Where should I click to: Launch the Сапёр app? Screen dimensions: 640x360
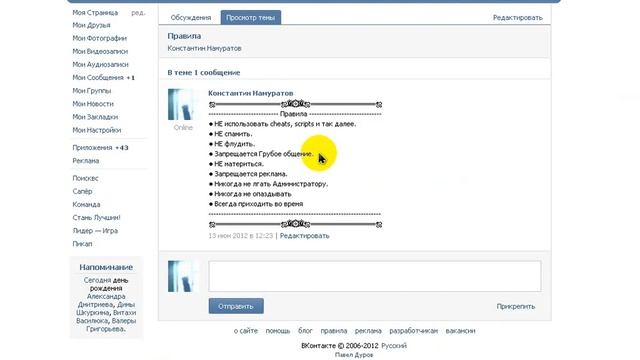point(82,191)
